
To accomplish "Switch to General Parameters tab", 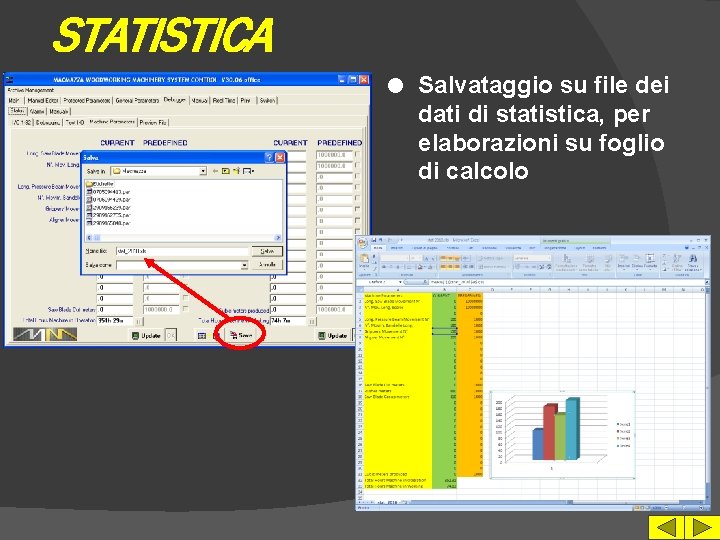I will click(137, 100).
